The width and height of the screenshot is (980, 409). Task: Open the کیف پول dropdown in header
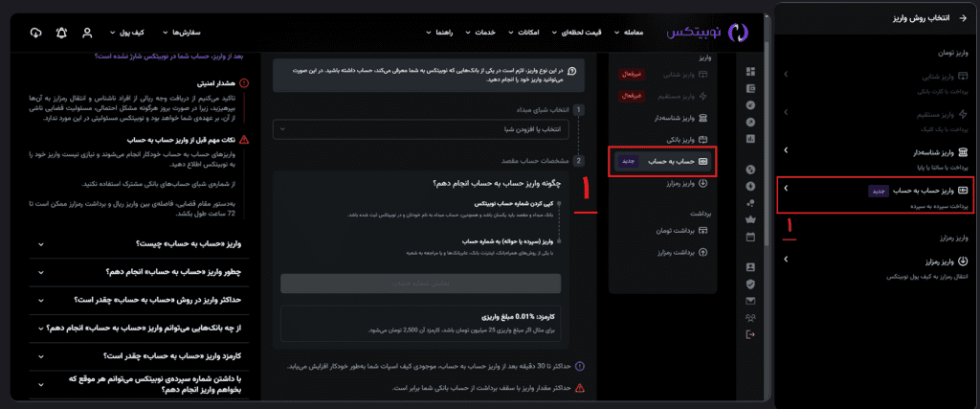click(129, 33)
